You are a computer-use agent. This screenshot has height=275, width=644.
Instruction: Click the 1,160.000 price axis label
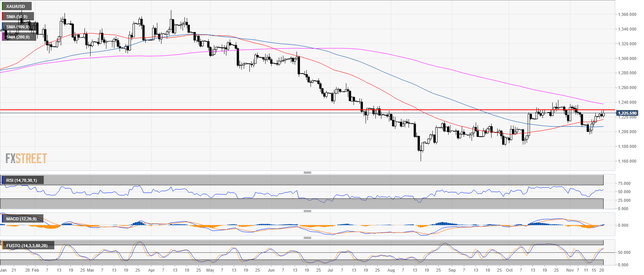point(627,161)
